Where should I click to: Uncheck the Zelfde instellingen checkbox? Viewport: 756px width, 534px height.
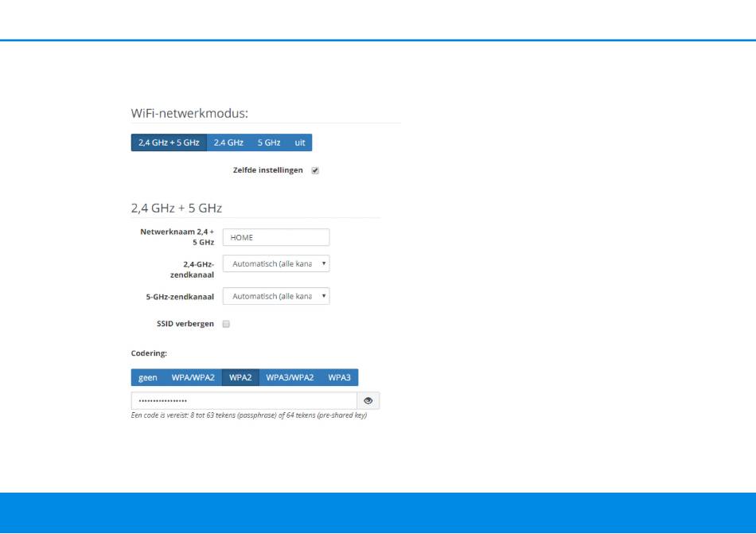click(x=315, y=170)
